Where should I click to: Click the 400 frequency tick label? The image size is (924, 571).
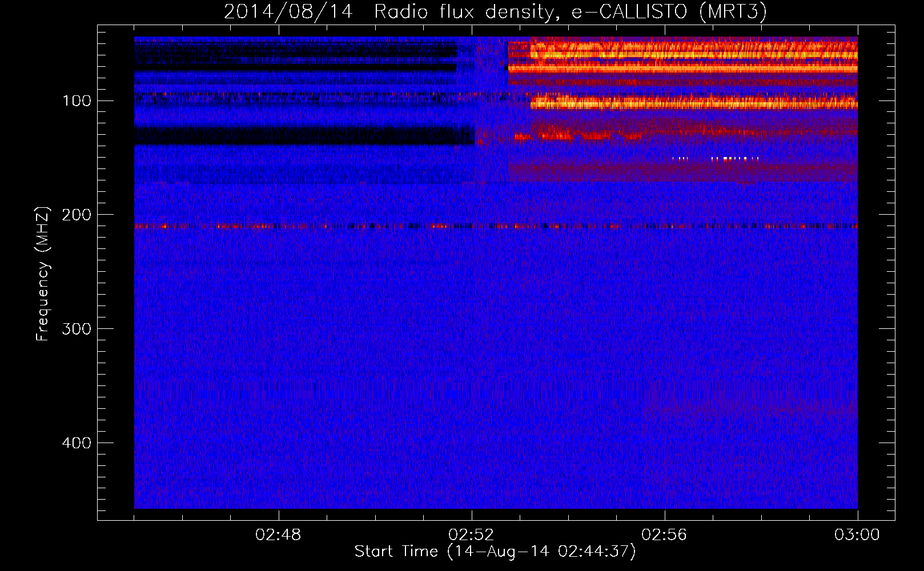pos(77,443)
